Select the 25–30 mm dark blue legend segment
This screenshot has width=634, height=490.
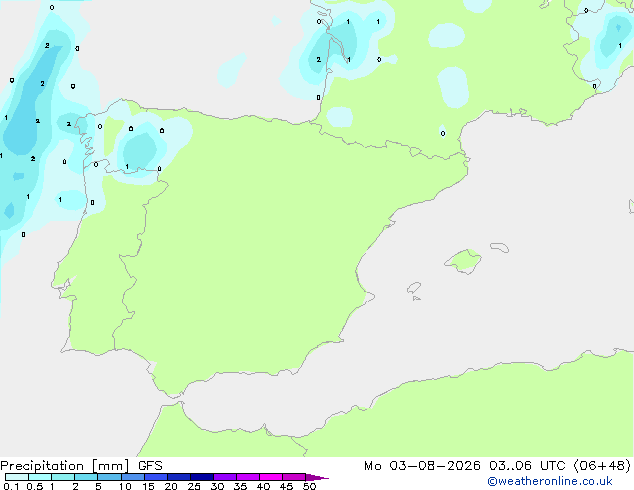(x=202, y=477)
